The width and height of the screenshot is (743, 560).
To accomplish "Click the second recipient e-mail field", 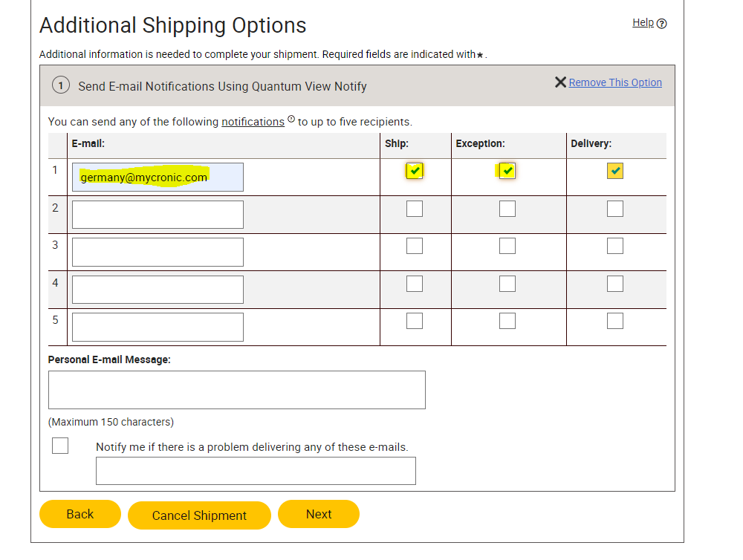I will click(158, 215).
